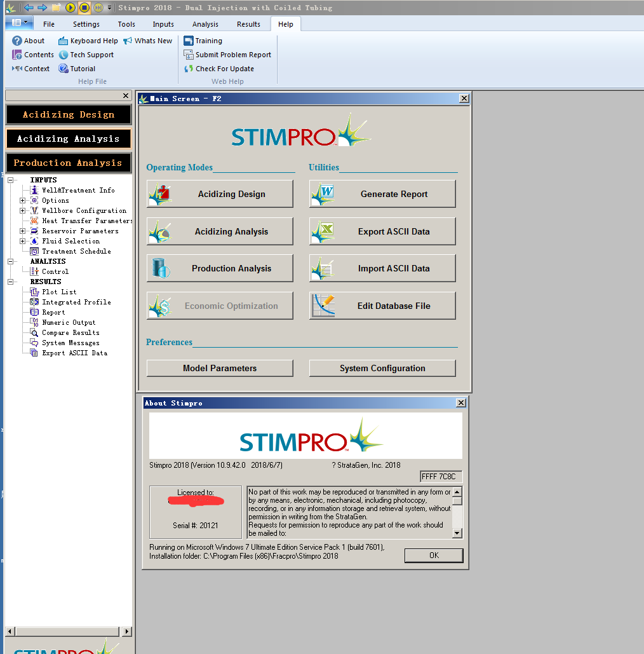Open the Results ribbon tab
This screenshot has width=644, height=654.
tap(248, 24)
